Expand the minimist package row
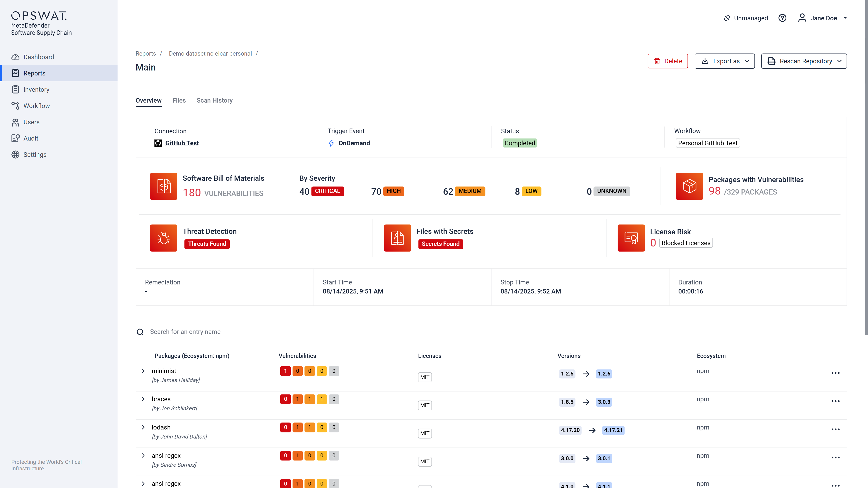Image resolution: width=868 pixels, height=488 pixels. (x=143, y=371)
